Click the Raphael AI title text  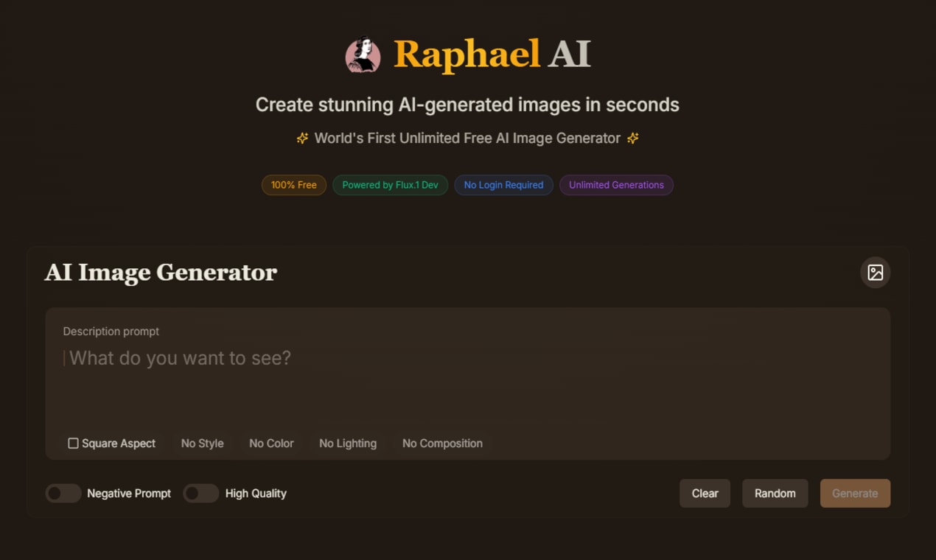[x=492, y=55]
